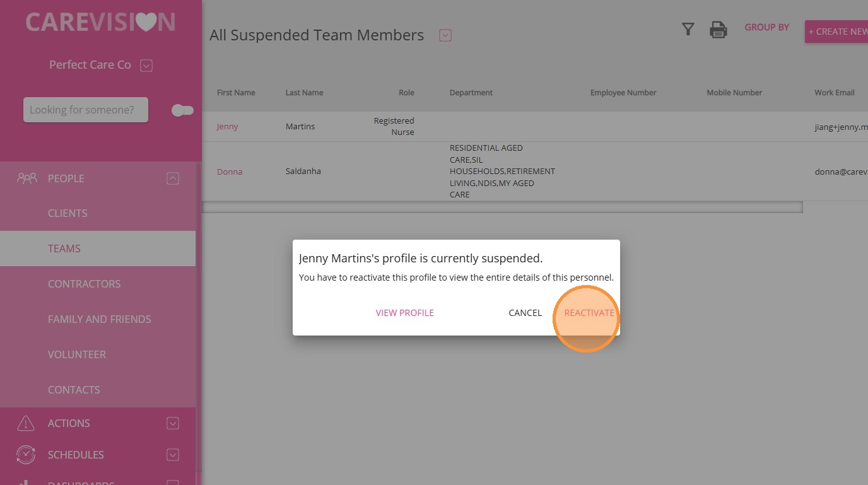The image size is (868, 485).
Task: Click the People group icon in sidebar
Action: [x=27, y=178]
